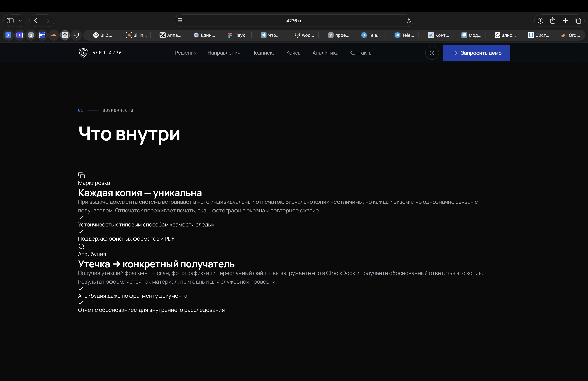The height and width of the screenshot is (381, 588).
Task: Open the pinned checkmark shield tab
Action: [x=76, y=35]
